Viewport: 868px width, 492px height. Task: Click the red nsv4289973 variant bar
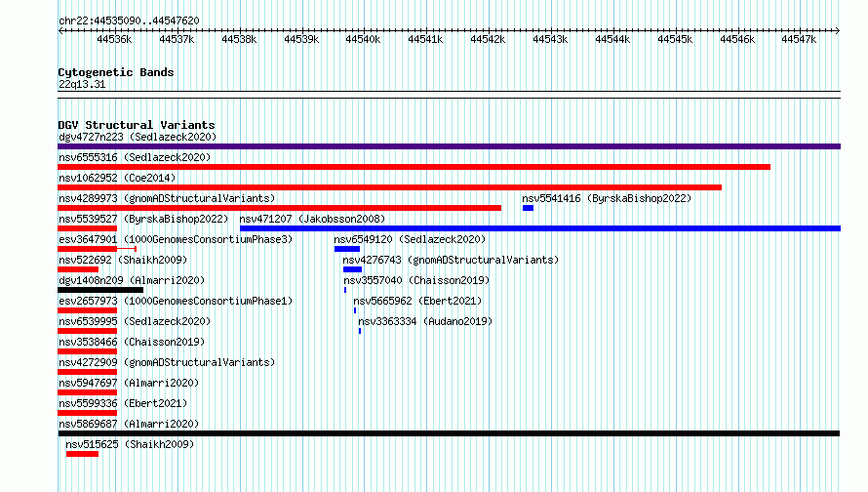pyautogui.click(x=280, y=208)
